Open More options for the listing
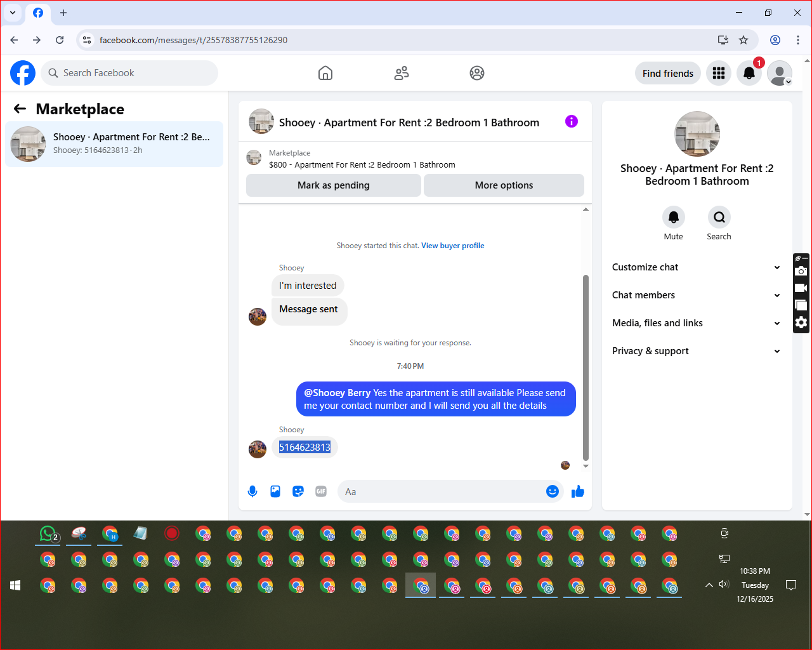The width and height of the screenshot is (812, 650). pyautogui.click(x=504, y=185)
